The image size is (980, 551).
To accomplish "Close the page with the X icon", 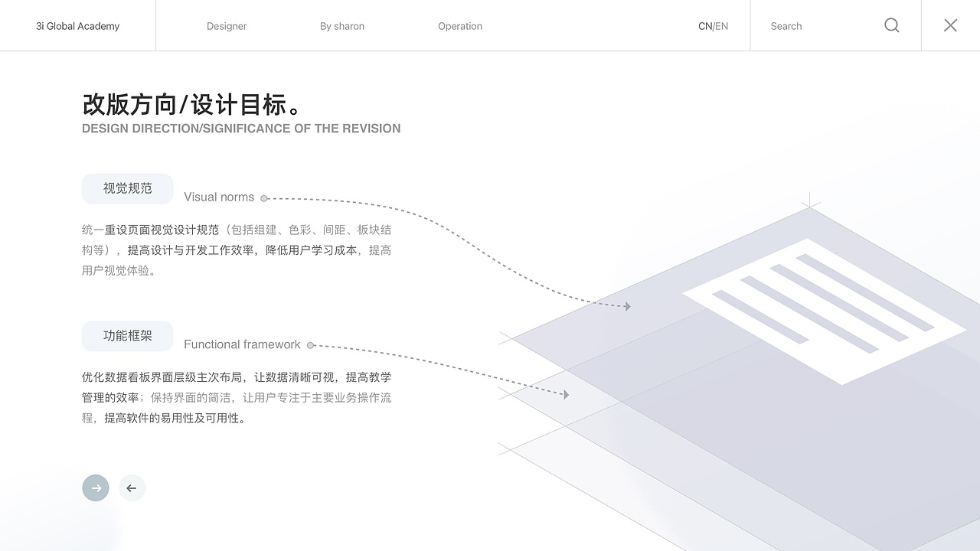I will [x=950, y=25].
